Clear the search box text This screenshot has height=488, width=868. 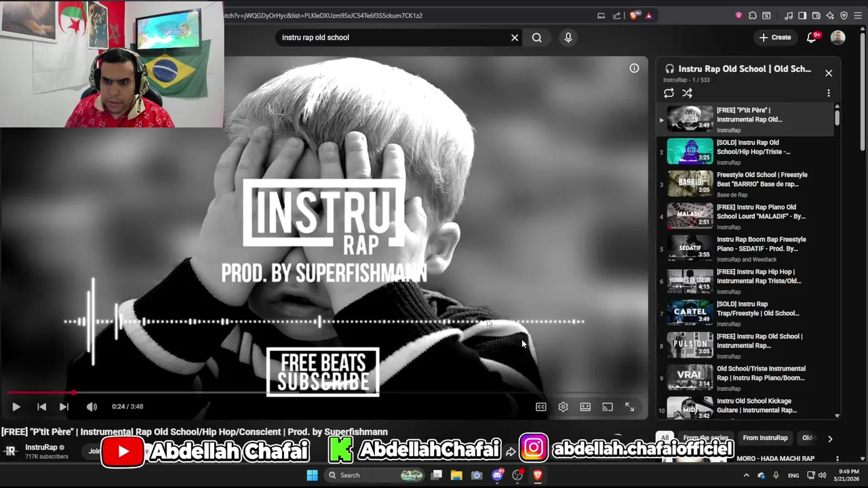tap(515, 37)
